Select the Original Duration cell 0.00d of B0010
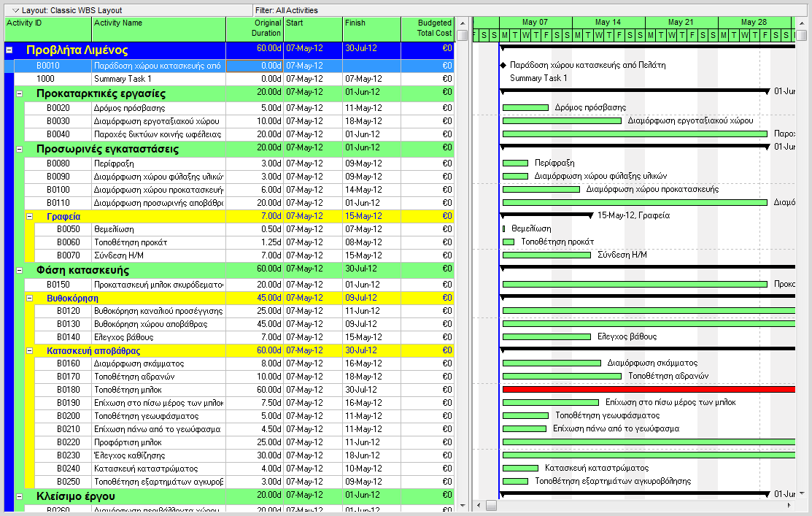Image resolution: width=812 pixels, height=516 pixels. (255, 66)
